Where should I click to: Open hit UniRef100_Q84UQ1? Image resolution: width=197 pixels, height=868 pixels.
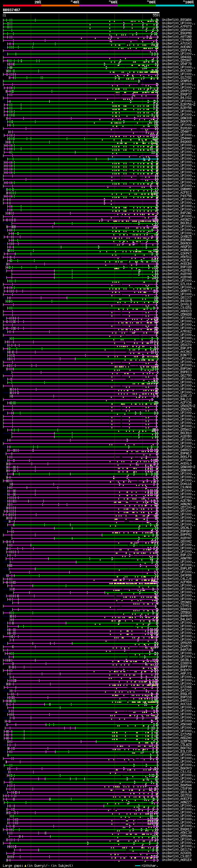(177, 57)
